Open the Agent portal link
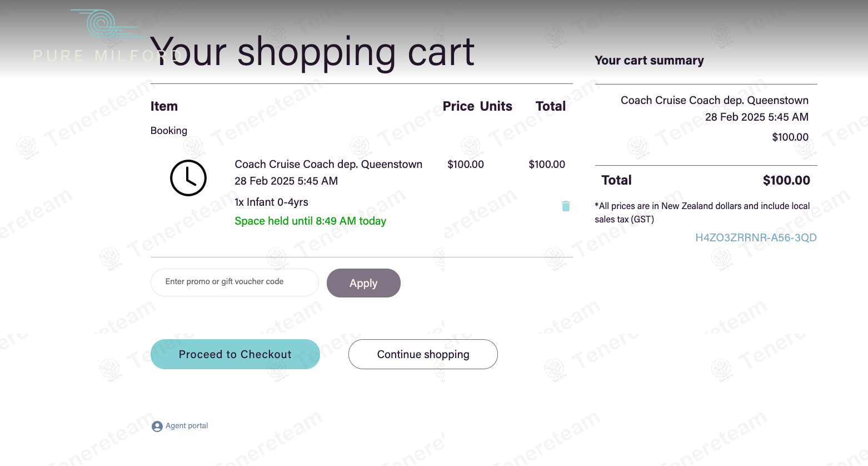The image size is (868, 466). 187,426
